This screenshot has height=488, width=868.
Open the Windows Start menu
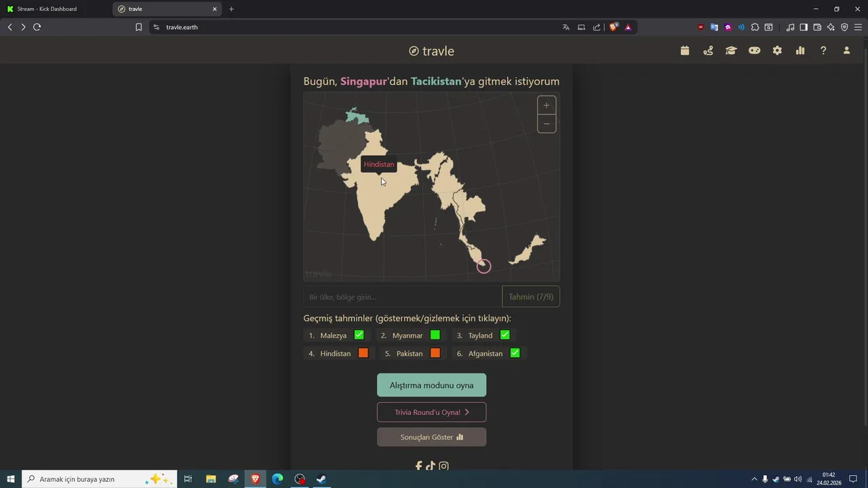coord(11,479)
